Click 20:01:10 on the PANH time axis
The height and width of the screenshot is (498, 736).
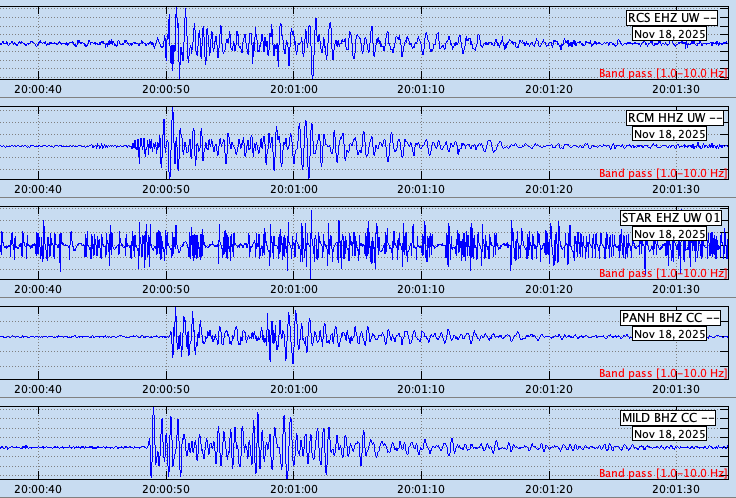[421, 389]
